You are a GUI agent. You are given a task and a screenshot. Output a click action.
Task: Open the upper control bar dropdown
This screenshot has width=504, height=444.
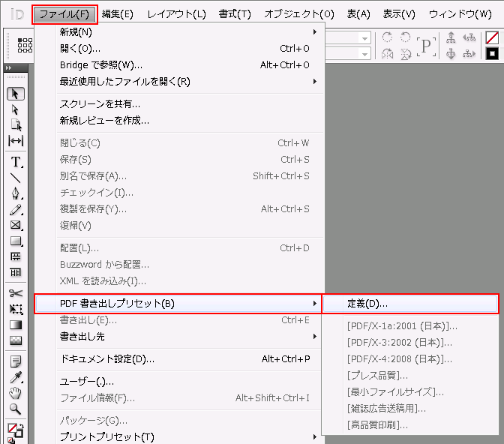click(364, 38)
